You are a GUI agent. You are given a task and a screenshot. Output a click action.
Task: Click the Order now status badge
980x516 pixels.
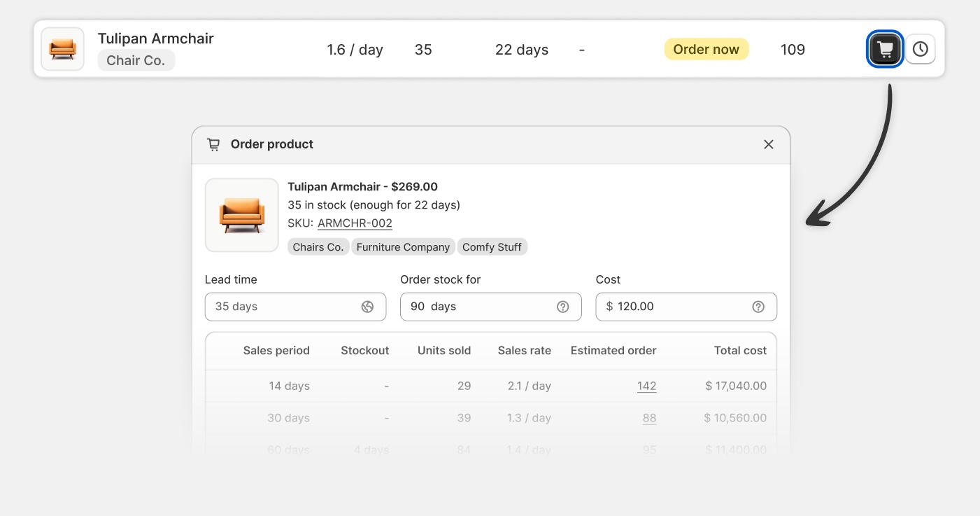pos(706,49)
